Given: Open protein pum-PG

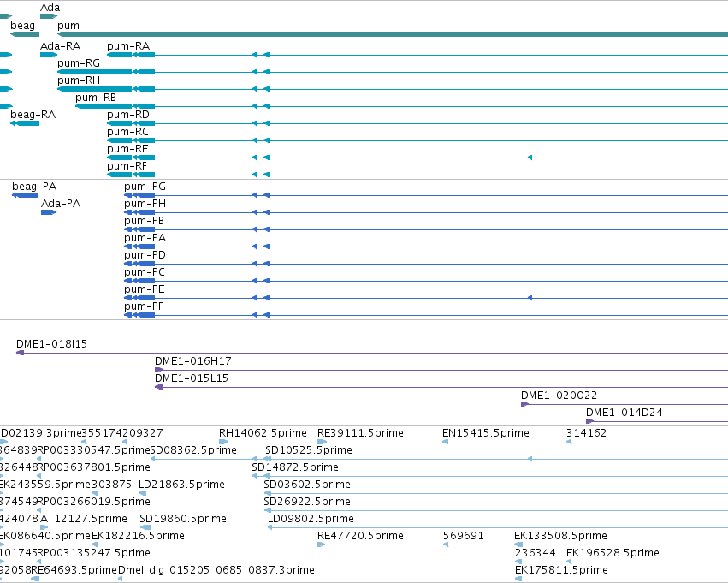Looking at the screenshot, I should 145,187.
